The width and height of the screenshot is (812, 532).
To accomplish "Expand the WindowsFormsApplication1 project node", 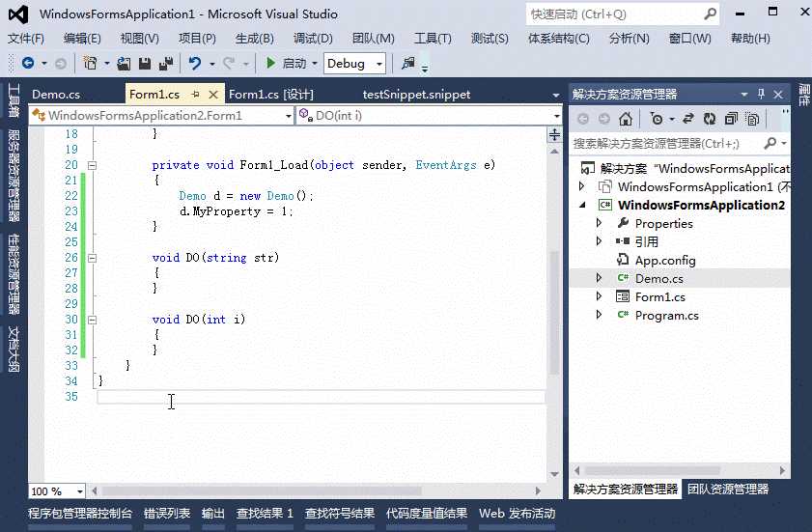I will coord(581,186).
